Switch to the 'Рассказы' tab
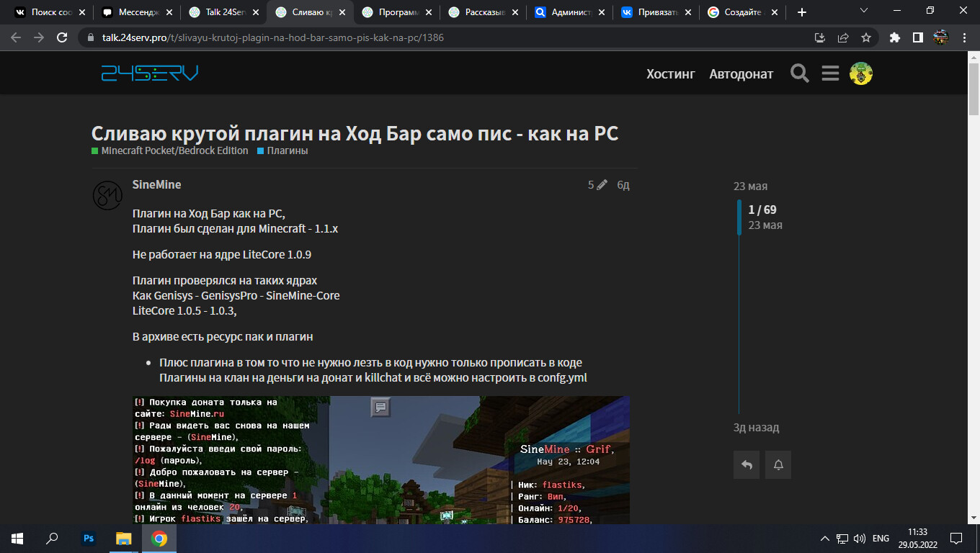The image size is (980, 553). pos(483,12)
